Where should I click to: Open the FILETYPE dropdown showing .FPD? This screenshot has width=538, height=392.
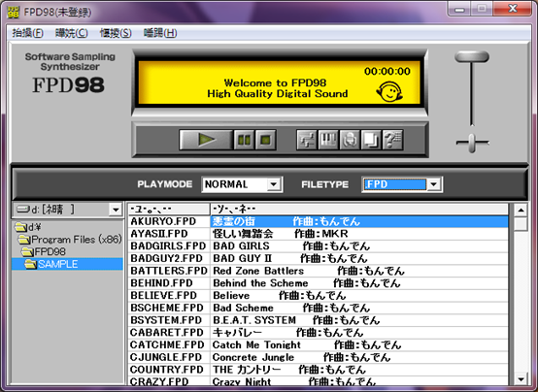(402, 184)
